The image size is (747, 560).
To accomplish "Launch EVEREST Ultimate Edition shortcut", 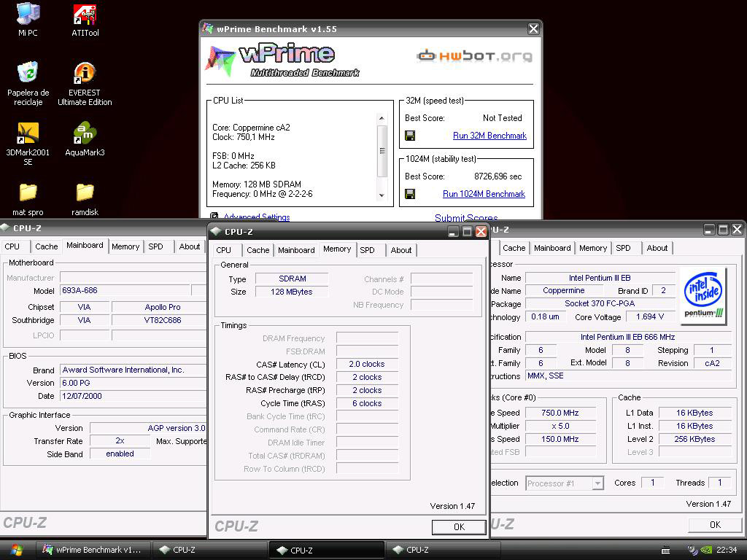I will [x=85, y=83].
